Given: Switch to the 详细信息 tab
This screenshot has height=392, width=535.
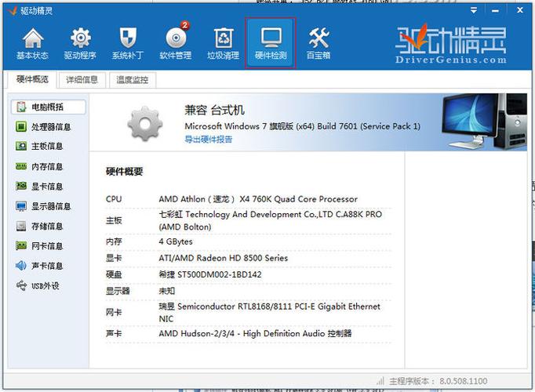Looking at the screenshot, I should click(x=82, y=80).
